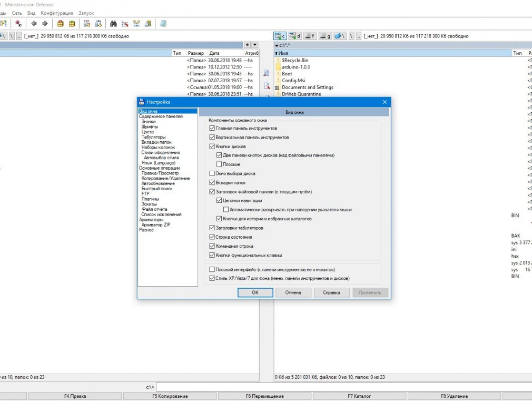
Task: Click the favorites star button of left panel
Action: 248,45
